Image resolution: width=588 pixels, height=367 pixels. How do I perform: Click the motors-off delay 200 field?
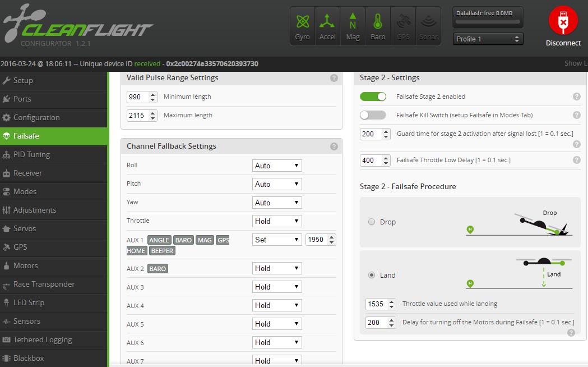click(x=381, y=322)
